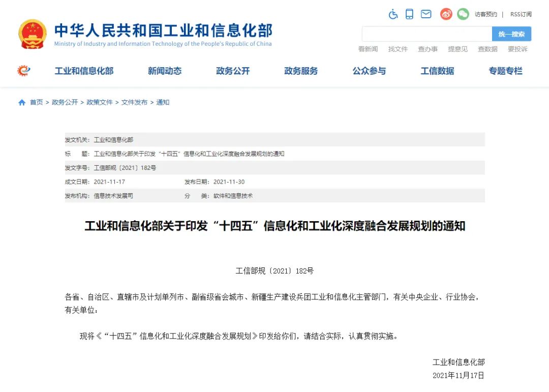Open the 公众参与 navigation menu
This screenshot has height=392, width=549.
369,71
